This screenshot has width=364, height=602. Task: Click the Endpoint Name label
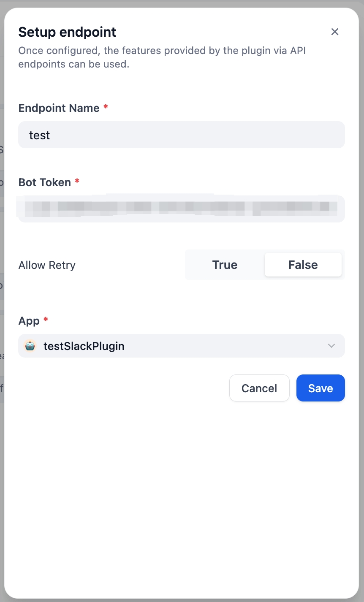tap(59, 108)
